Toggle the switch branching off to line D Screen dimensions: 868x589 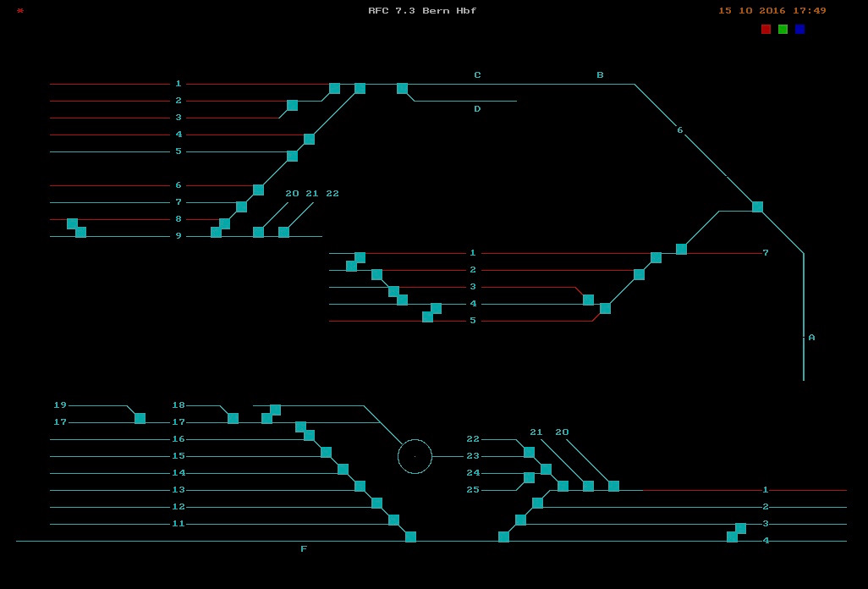(403, 89)
